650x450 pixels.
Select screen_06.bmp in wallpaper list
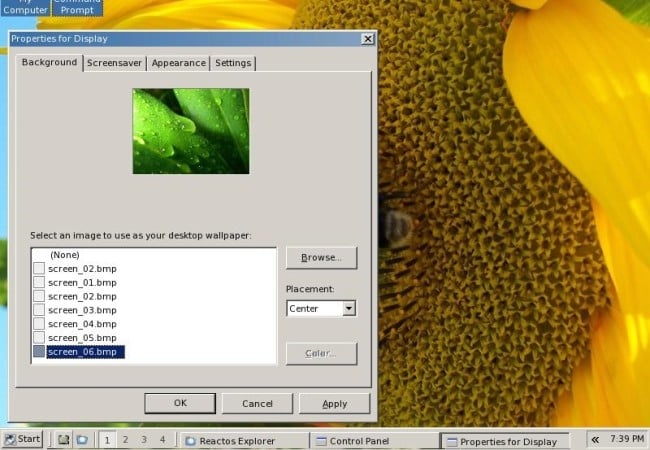[85, 352]
